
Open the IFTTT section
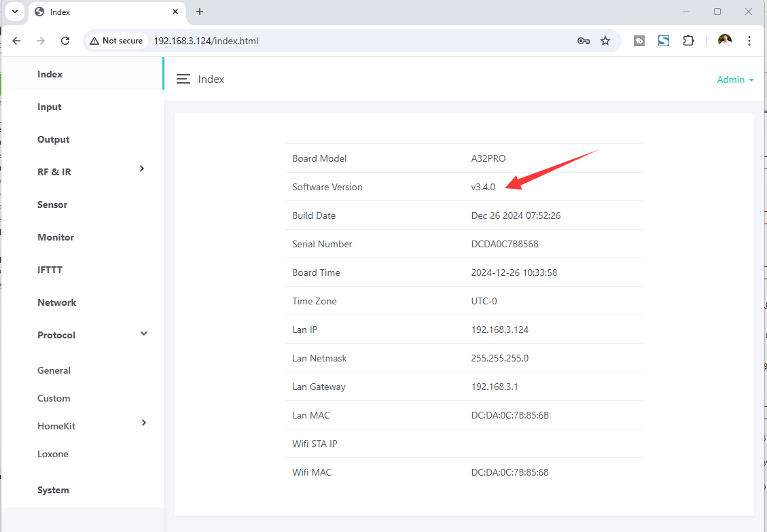pyautogui.click(x=50, y=270)
